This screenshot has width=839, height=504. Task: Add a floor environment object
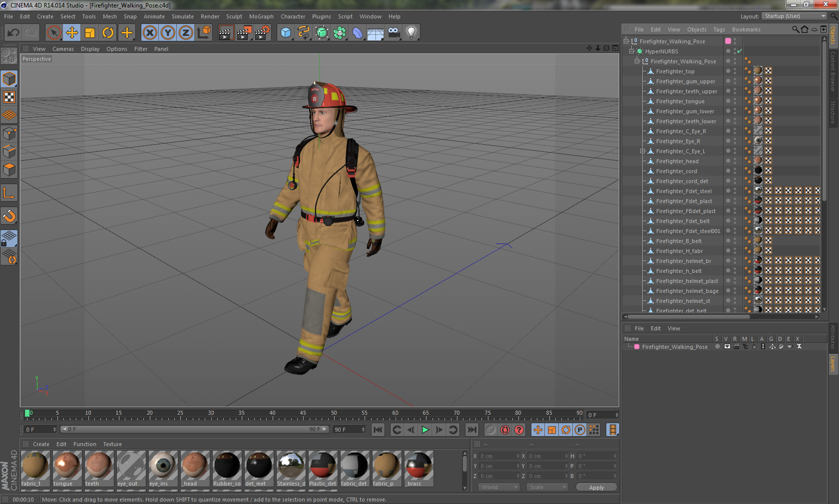376,33
